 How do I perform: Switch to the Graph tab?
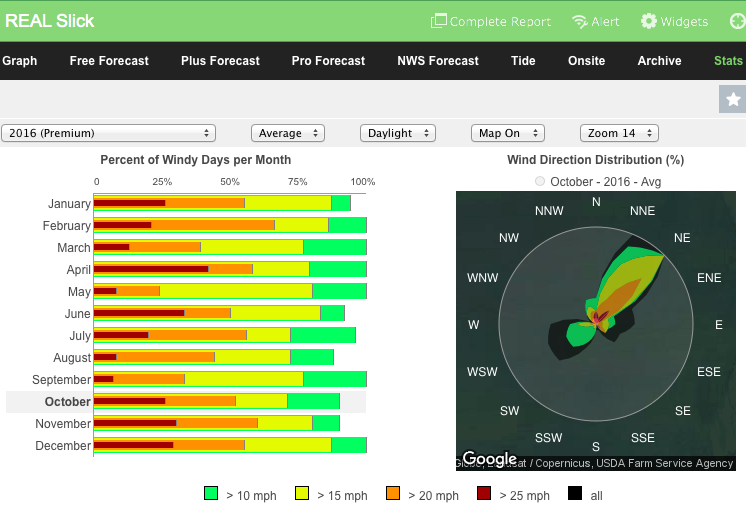point(20,61)
